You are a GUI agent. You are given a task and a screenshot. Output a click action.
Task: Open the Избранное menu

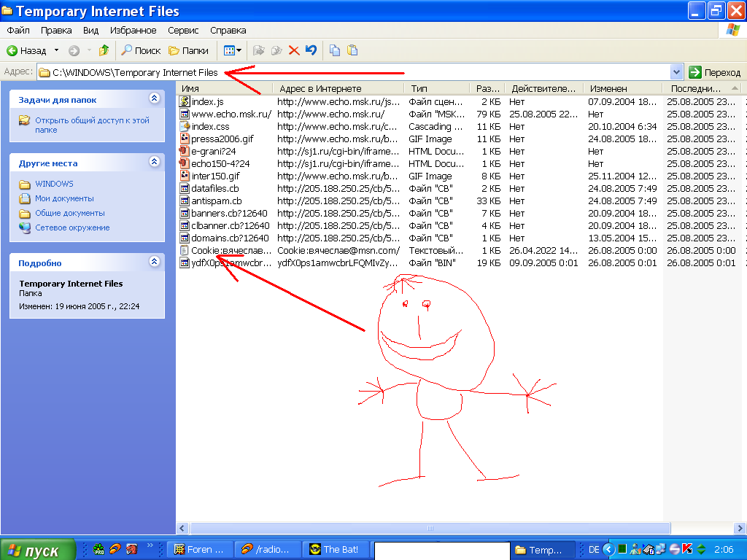133,31
